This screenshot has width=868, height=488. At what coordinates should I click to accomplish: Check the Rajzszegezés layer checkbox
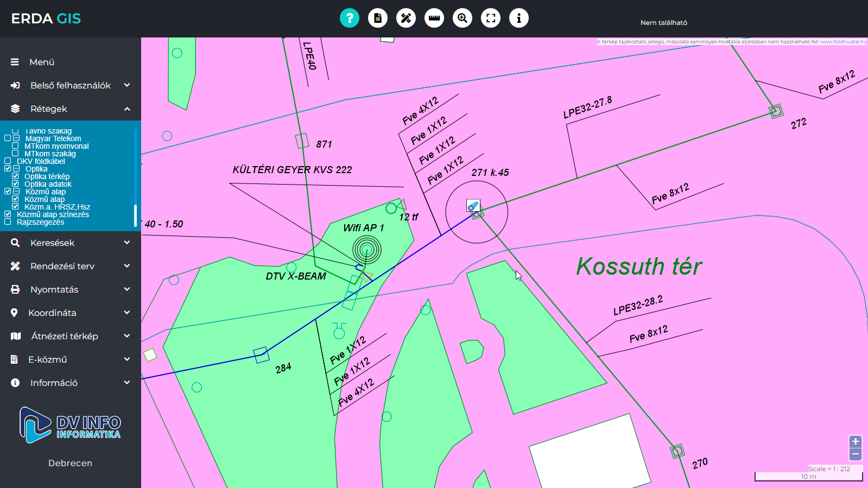click(8, 222)
